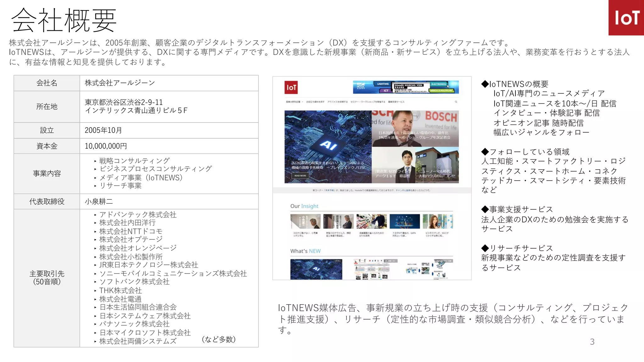Viewport: 644px width, 362px height.
Task: Open the AI chip thumbnail under What's NEW
Action: [316, 269]
